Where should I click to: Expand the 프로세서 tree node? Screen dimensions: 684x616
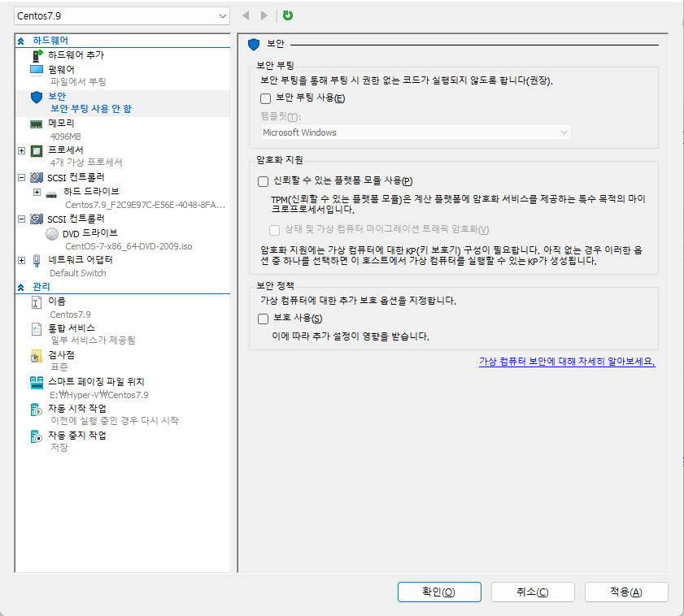(20, 150)
